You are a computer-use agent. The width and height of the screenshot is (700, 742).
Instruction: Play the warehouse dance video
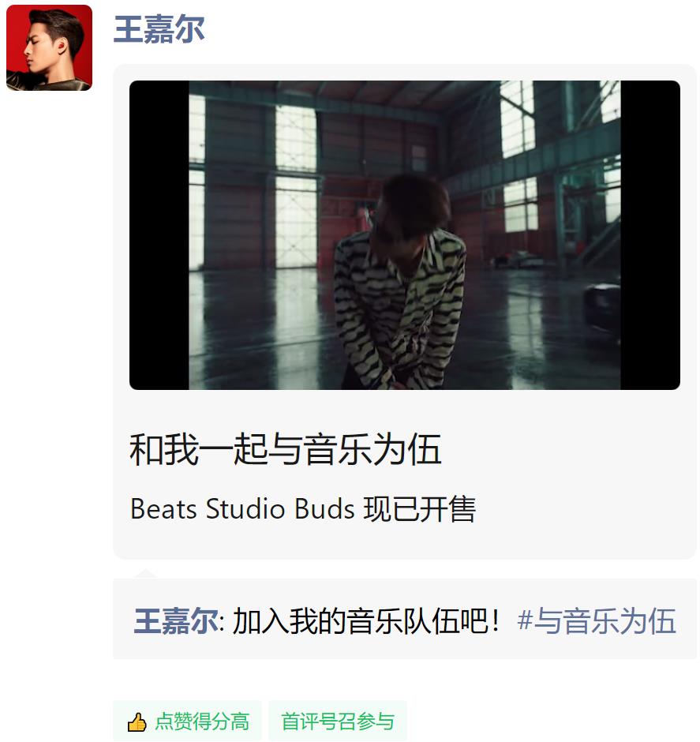pyautogui.click(x=405, y=235)
